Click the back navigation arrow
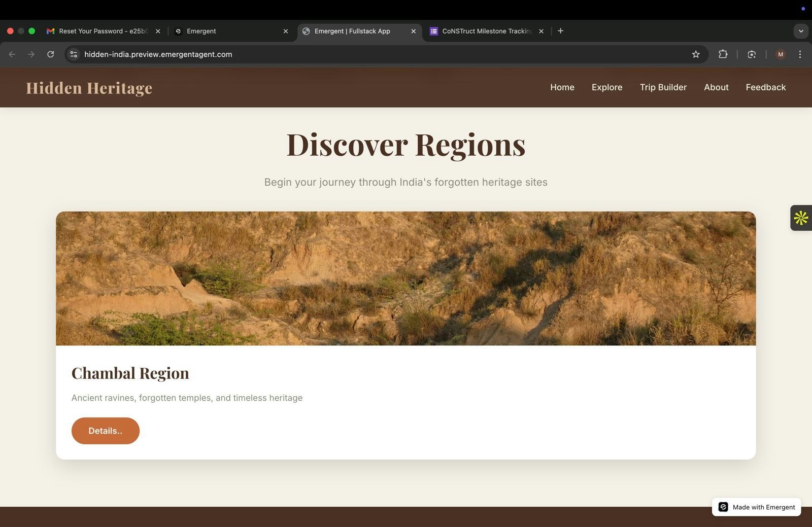Image resolution: width=812 pixels, height=527 pixels. pos(12,54)
